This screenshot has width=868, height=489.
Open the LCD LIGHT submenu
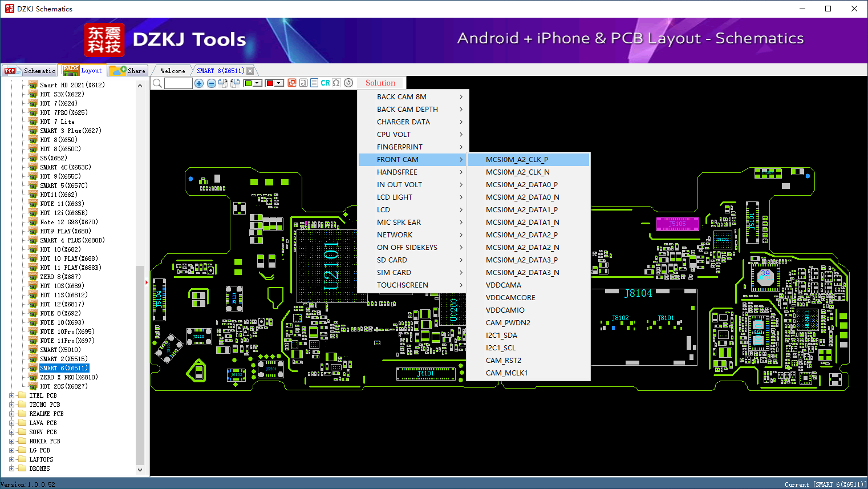tap(413, 197)
